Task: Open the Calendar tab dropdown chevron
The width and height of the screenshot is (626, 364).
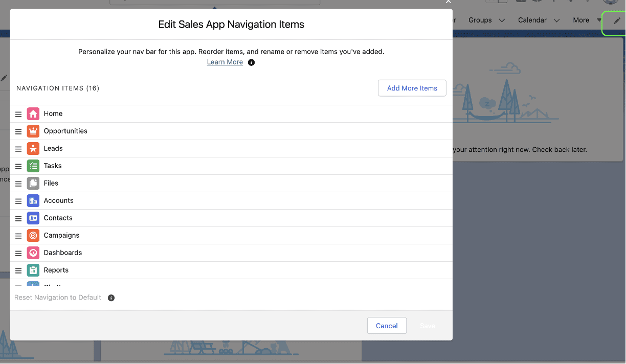Action: coord(556,20)
